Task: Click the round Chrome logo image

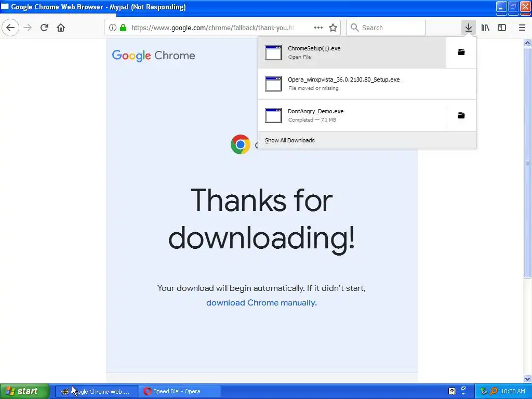Action: point(241,144)
